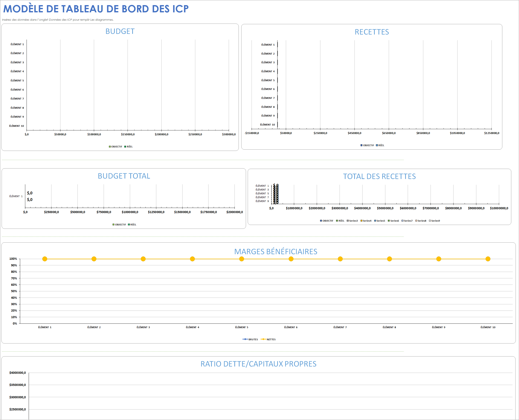Select $150000,0 axis value in BUDGET chart
The width and height of the screenshot is (519, 420).
(x=128, y=134)
